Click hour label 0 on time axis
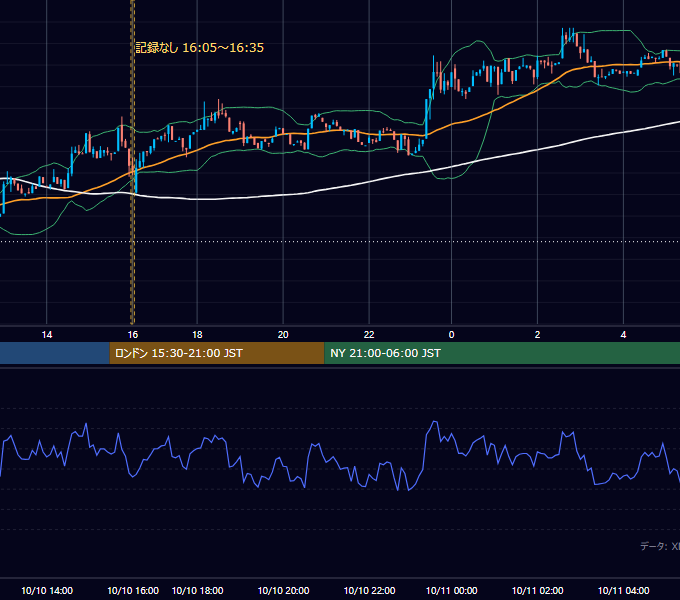The image size is (680, 600). pos(451,335)
